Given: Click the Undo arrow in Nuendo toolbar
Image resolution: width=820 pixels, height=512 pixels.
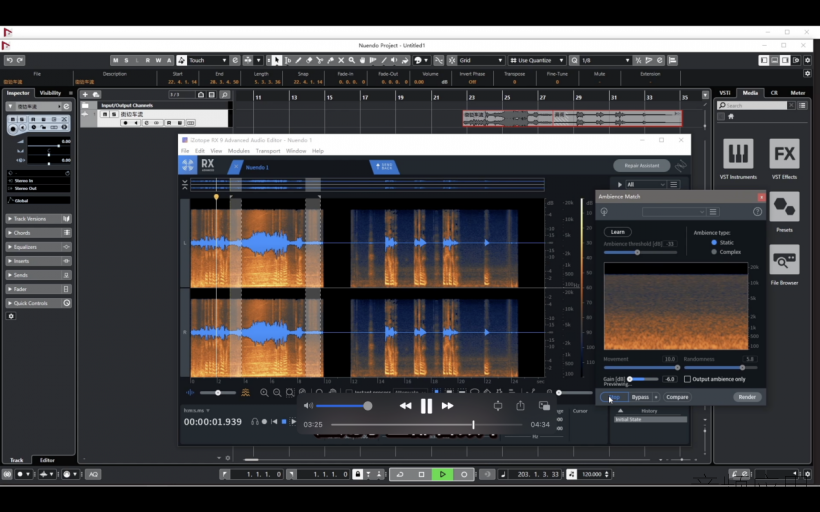Looking at the screenshot, I should click(x=9, y=60).
